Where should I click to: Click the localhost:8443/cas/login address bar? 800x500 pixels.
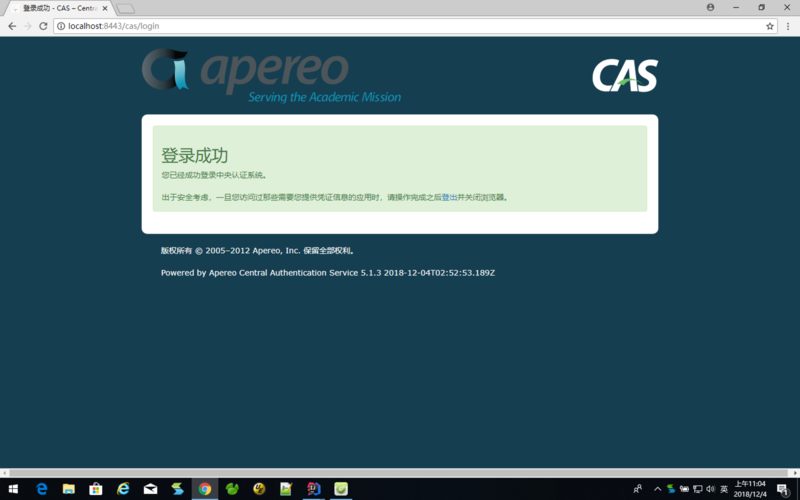pos(414,26)
